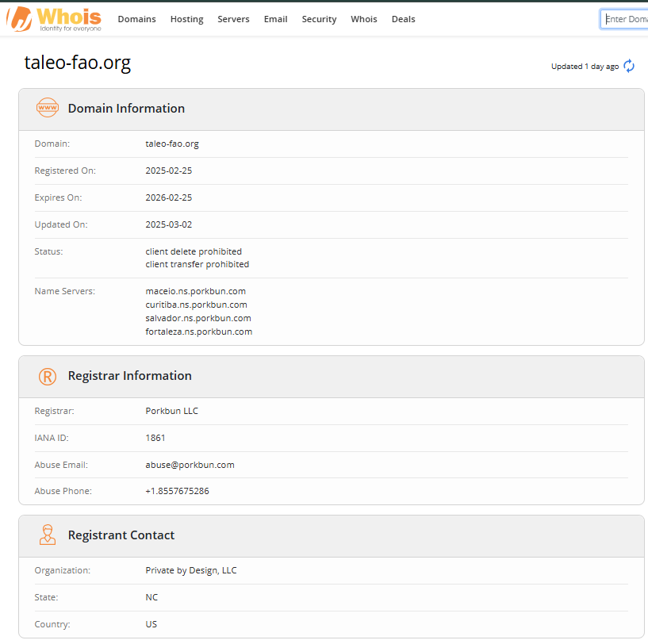Click the 'Name Servers:' label

click(x=65, y=291)
